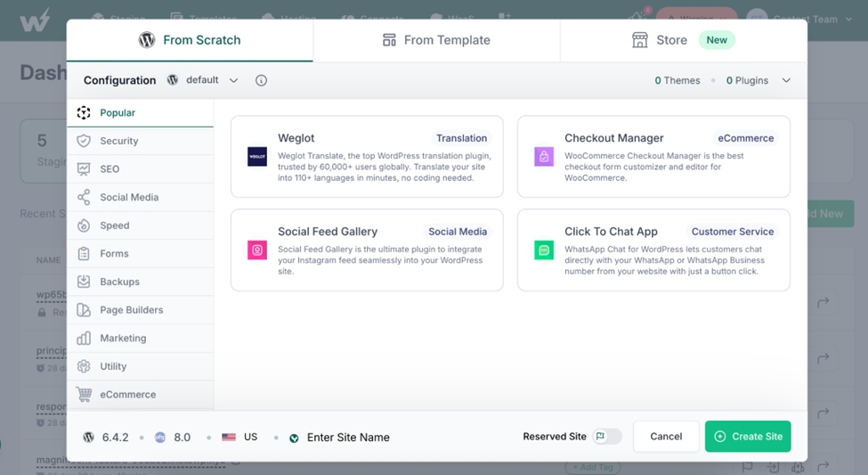This screenshot has width=868, height=475.
Task: Click the New badge beside Store
Action: [x=717, y=40]
